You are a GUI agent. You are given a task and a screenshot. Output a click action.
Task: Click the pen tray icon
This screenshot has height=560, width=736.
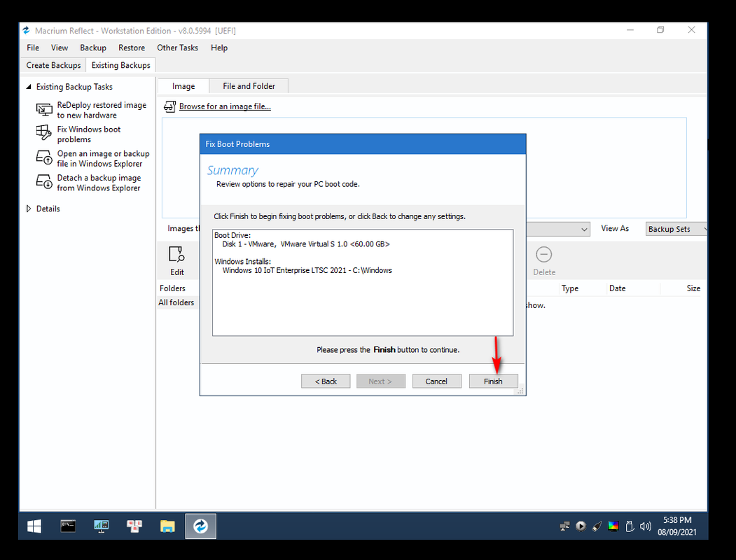[x=597, y=526]
